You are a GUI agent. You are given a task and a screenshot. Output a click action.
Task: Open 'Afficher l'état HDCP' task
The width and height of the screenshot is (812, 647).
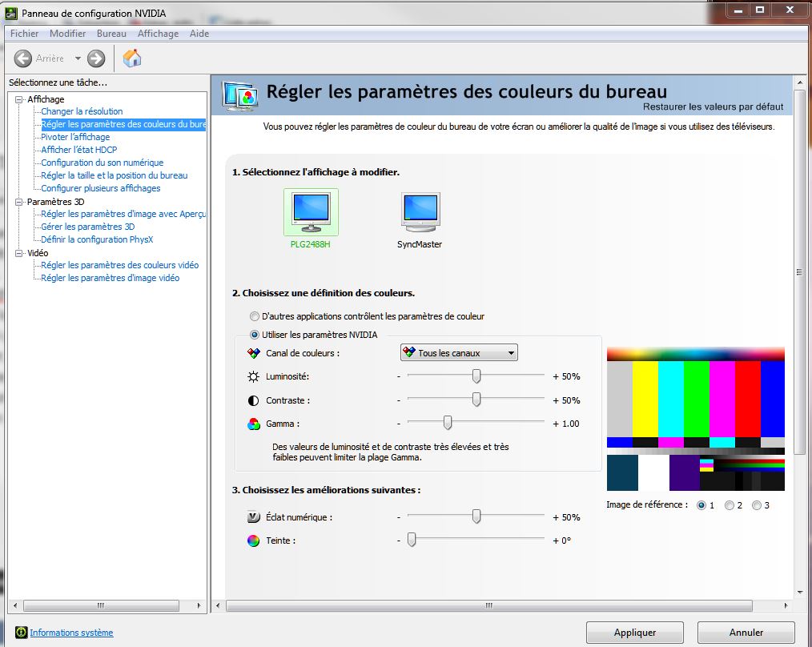[x=79, y=150]
